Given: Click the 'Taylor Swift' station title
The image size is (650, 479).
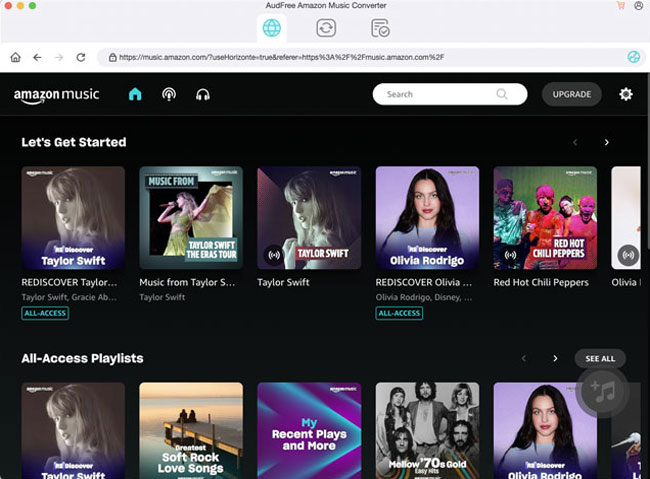Looking at the screenshot, I should pyautogui.click(x=283, y=282).
